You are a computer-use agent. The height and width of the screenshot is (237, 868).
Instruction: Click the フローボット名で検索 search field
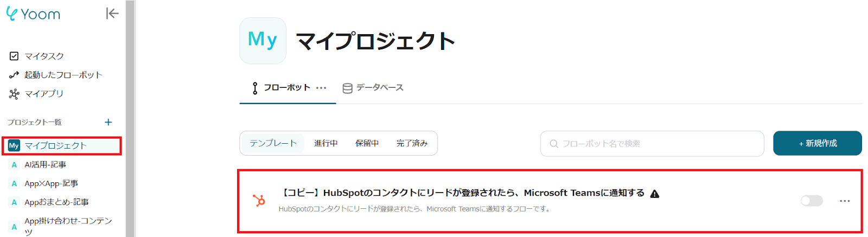click(652, 144)
